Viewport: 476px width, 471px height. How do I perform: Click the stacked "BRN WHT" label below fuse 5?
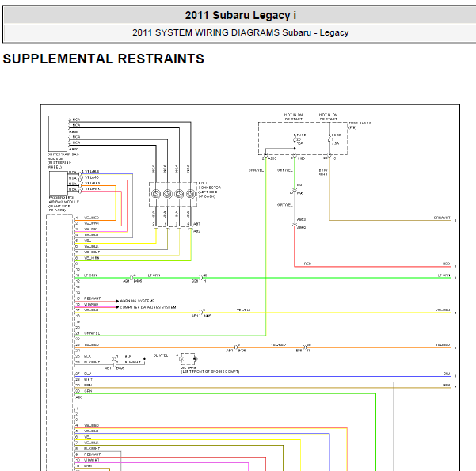click(323, 172)
